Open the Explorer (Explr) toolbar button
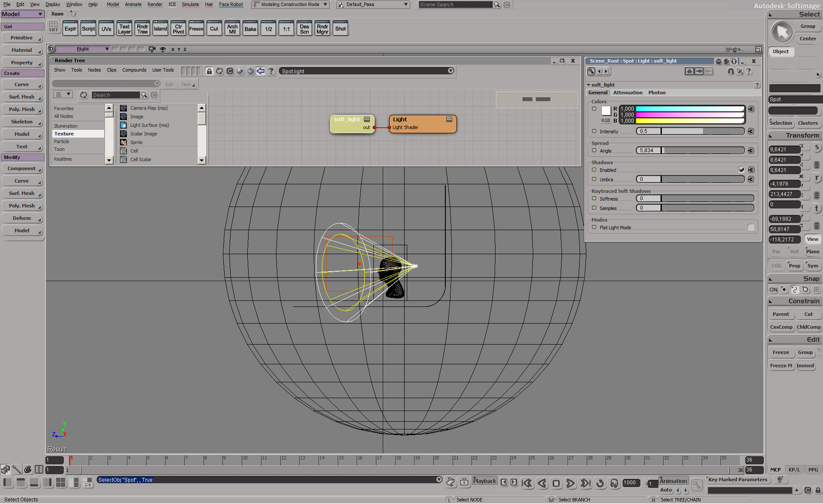The width and height of the screenshot is (823, 504). click(x=70, y=29)
